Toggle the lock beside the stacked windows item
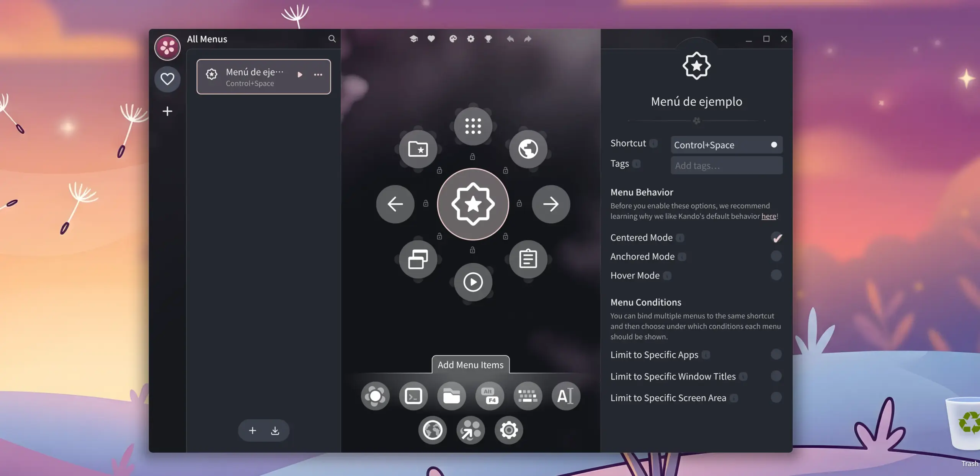This screenshot has width=980, height=476. point(439,236)
